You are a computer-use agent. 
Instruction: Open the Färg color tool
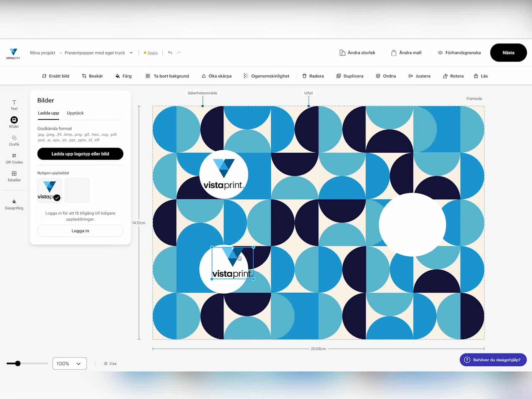[x=123, y=76]
